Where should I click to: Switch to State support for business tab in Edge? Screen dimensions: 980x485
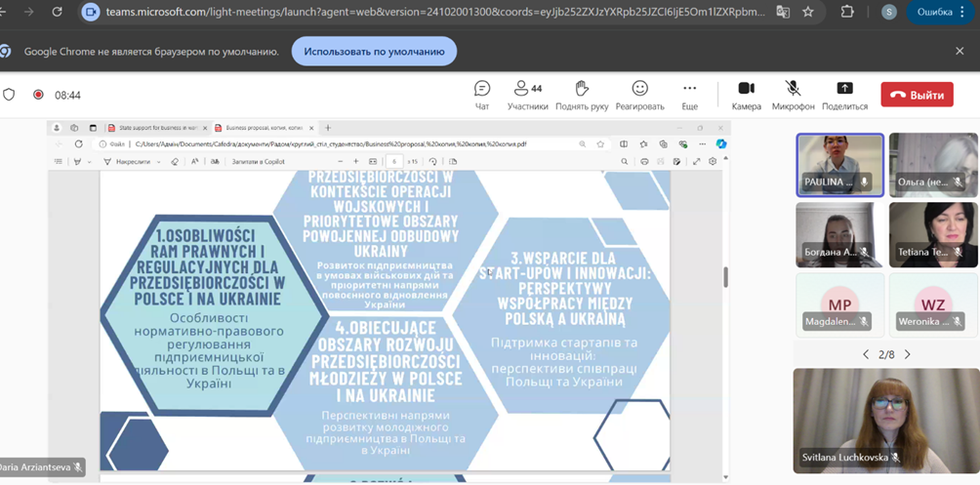(159, 128)
